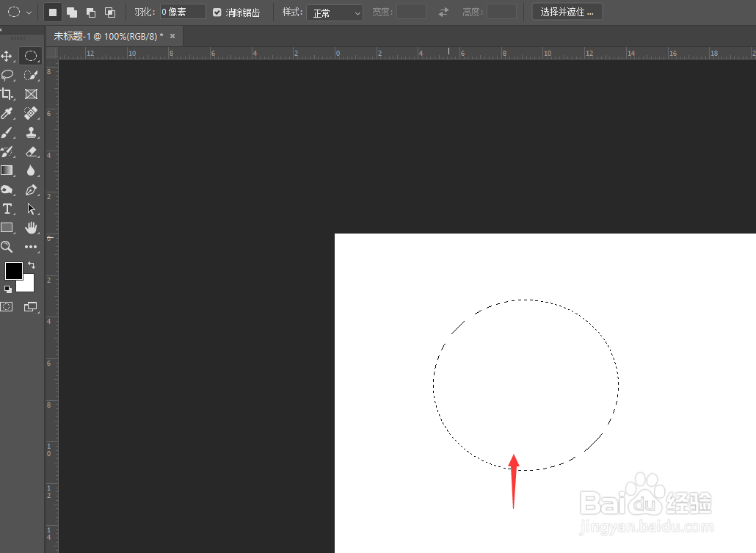Click the 选择并遮住 button
The height and width of the screenshot is (553, 756).
567,12
